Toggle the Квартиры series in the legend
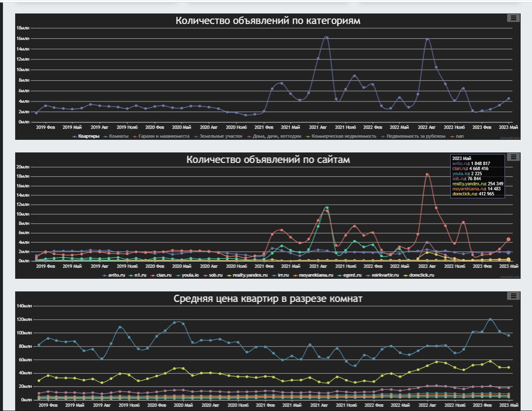The width and height of the screenshot is (532, 411). click(89, 136)
